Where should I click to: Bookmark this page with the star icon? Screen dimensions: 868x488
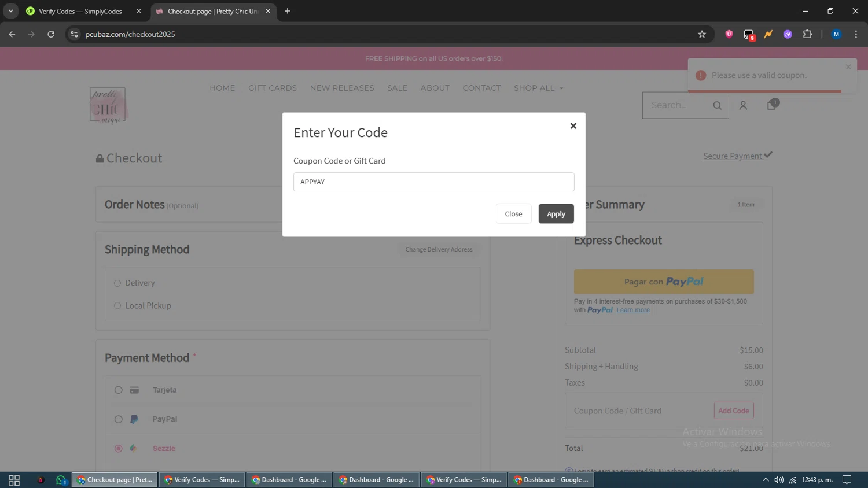[x=702, y=34]
